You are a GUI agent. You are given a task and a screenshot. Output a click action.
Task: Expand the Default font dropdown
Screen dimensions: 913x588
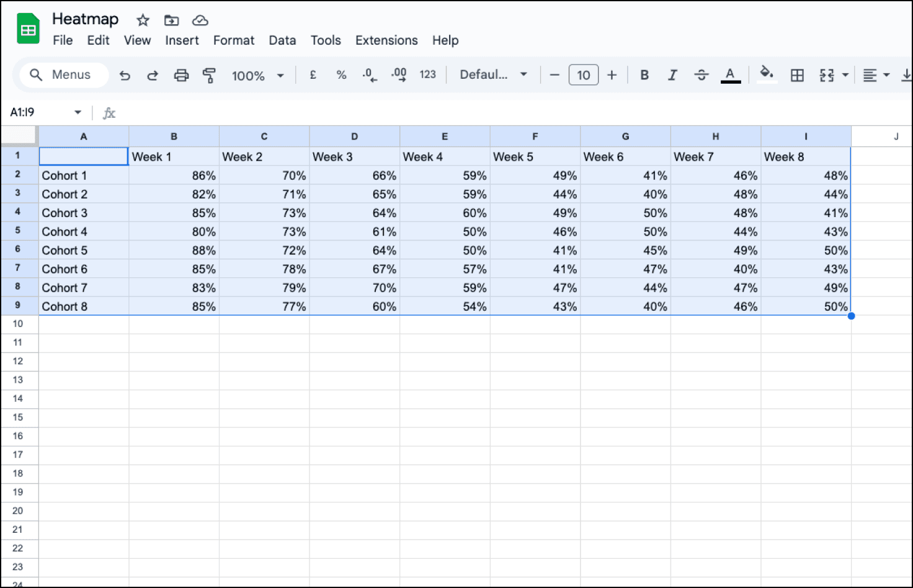(493, 75)
